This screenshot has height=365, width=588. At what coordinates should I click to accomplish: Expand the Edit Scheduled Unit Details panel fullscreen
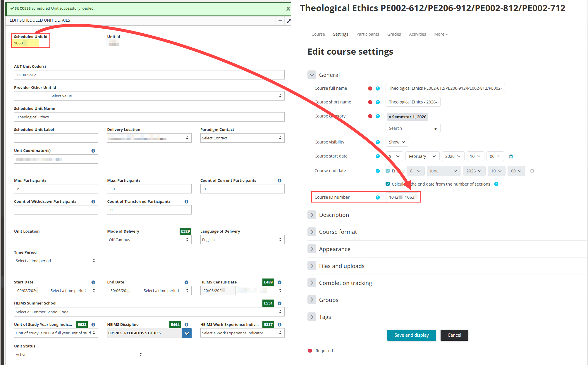[289, 21]
